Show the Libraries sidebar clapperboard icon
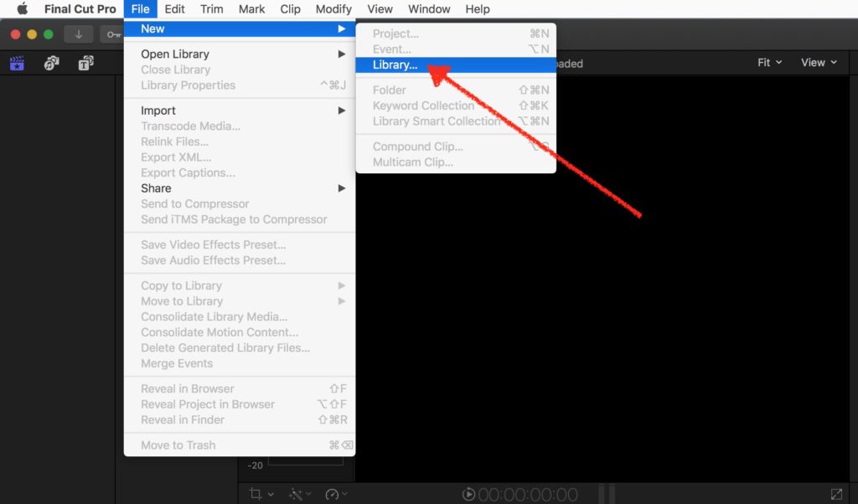This screenshot has width=858, height=504. point(17,63)
